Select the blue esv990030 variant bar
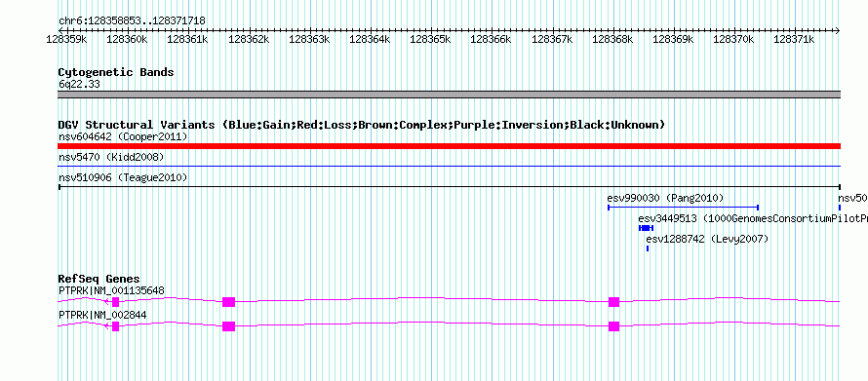Image resolution: width=868 pixels, height=381 pixels. click(683, 208)
